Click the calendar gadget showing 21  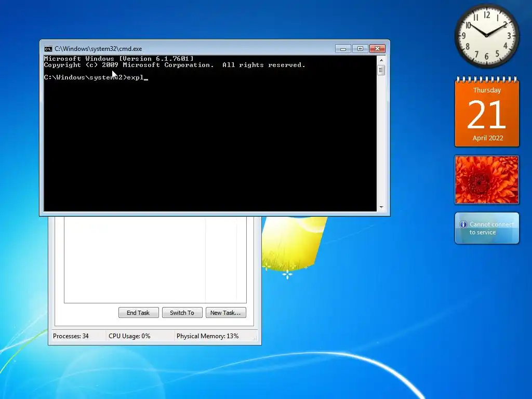(x=487, y=112)
